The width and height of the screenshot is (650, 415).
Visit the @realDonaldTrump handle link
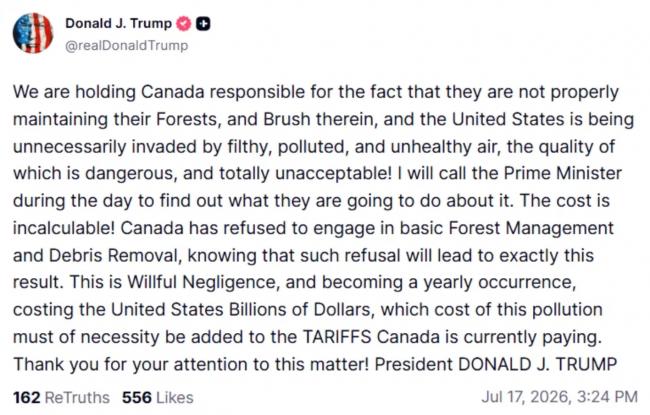click(x=126, y=45)
